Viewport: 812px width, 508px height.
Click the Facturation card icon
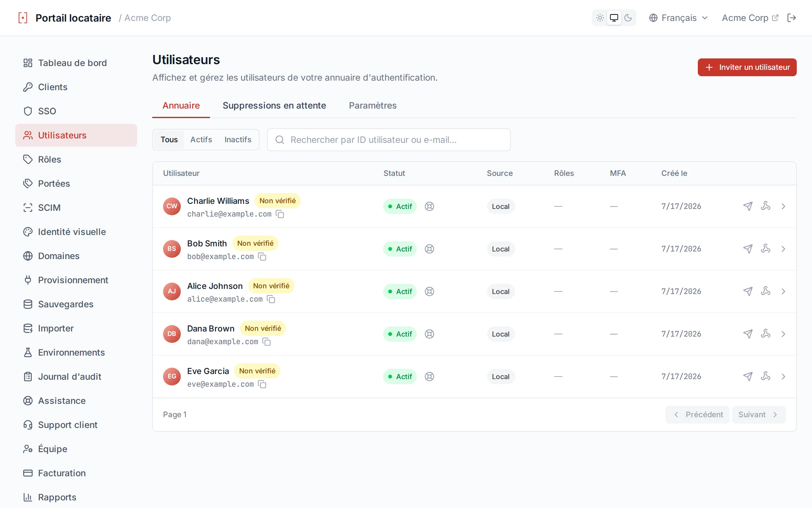28,473
